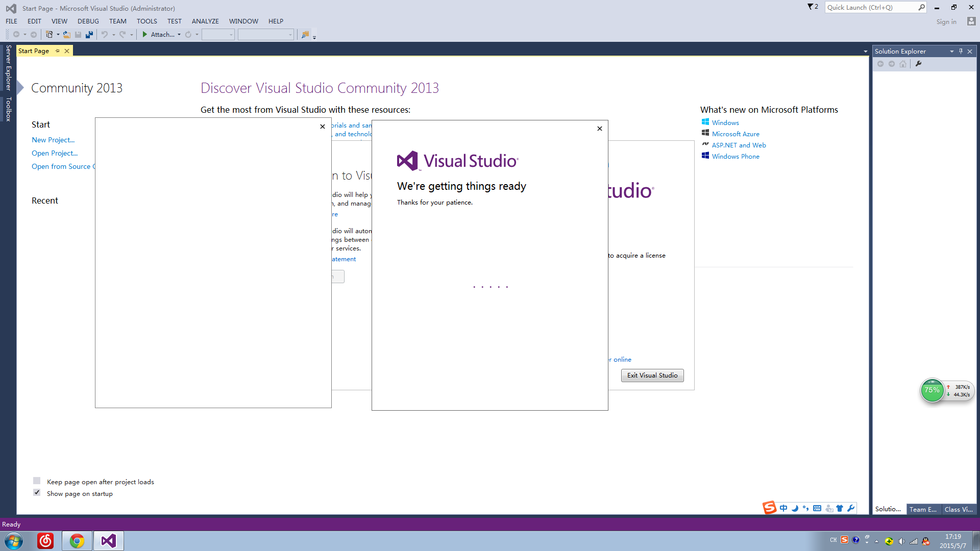Toggle Keep page open after project loads
This screenshot has width=980, height=551.
point(37,481)
